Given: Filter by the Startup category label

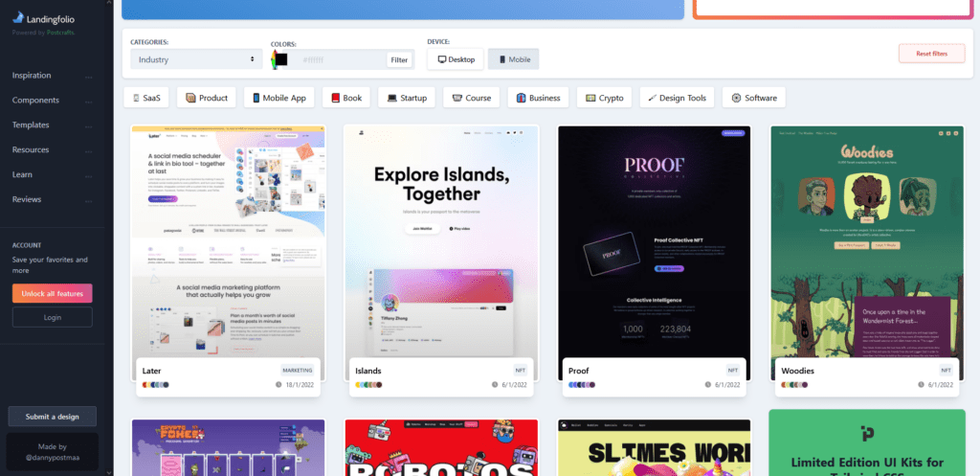Looking at the screenshot, I should pos(413,99).
